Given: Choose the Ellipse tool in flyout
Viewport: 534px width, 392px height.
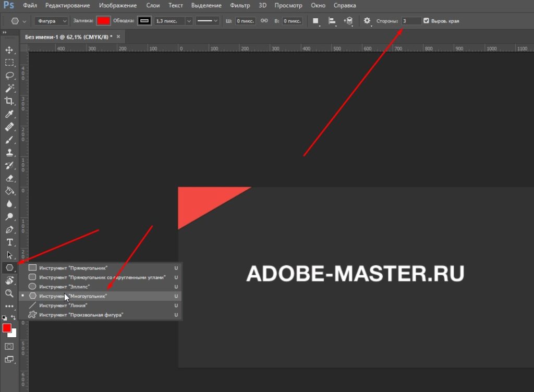Looking at the screenshot, I should coord(101,287).
